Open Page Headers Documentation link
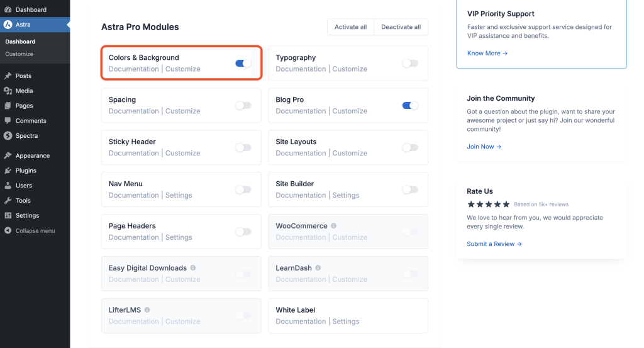644x348 pixels. 133,237
